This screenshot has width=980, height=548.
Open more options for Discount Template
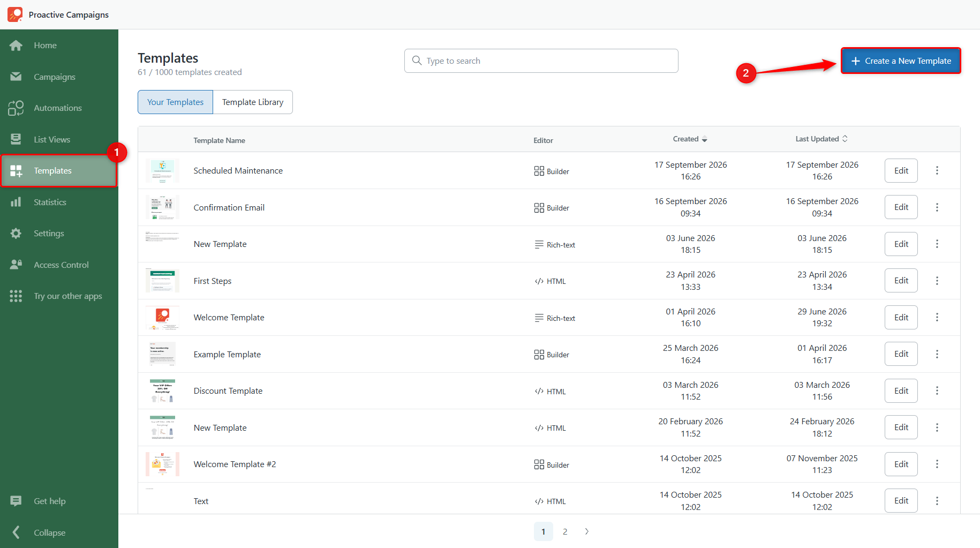click(x=937, y=391)
